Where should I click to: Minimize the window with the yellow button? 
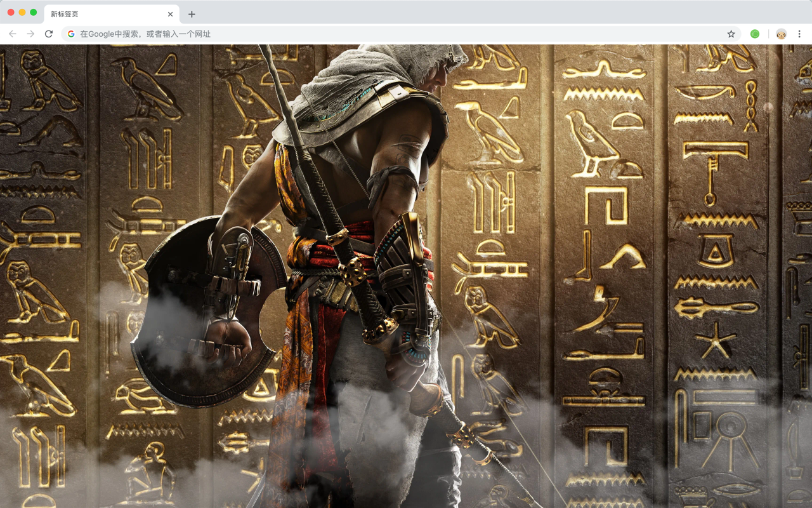pos(22,13)
